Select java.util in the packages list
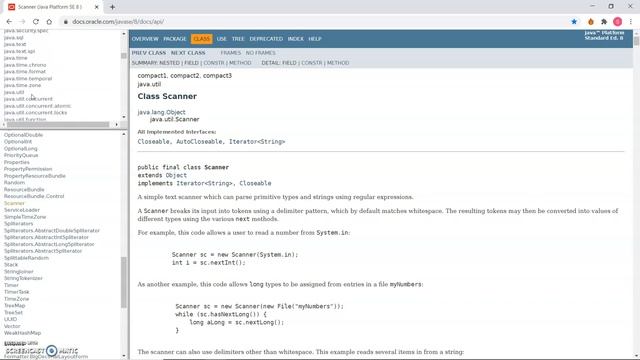 coord(14,92)
